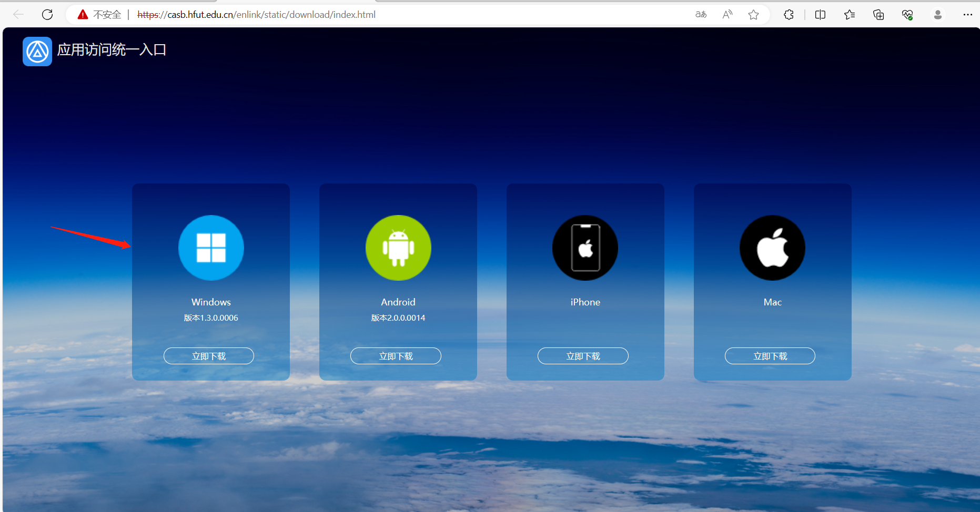Viewport: 980px width, 512px height.
Task: Click the Mac Apple logo icon
Action: (772, 248)
